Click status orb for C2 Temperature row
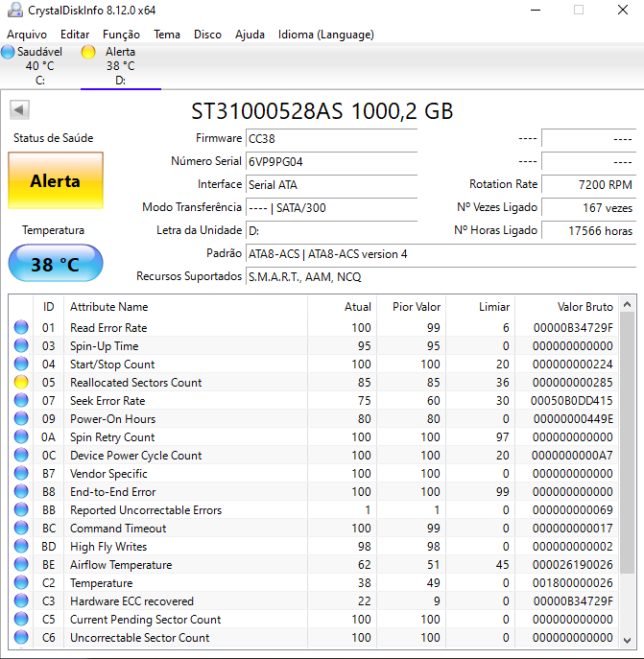This screenshot has width=644, height=659. point(21,582)
